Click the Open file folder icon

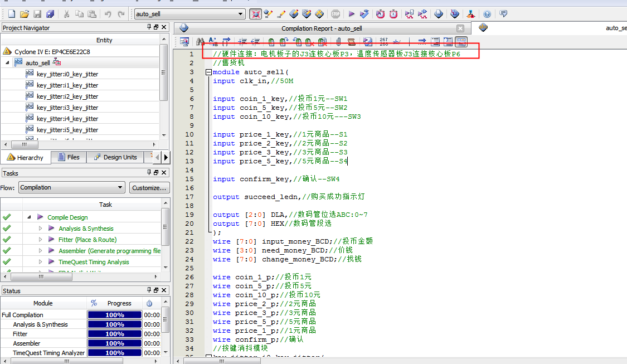[24, 14]
